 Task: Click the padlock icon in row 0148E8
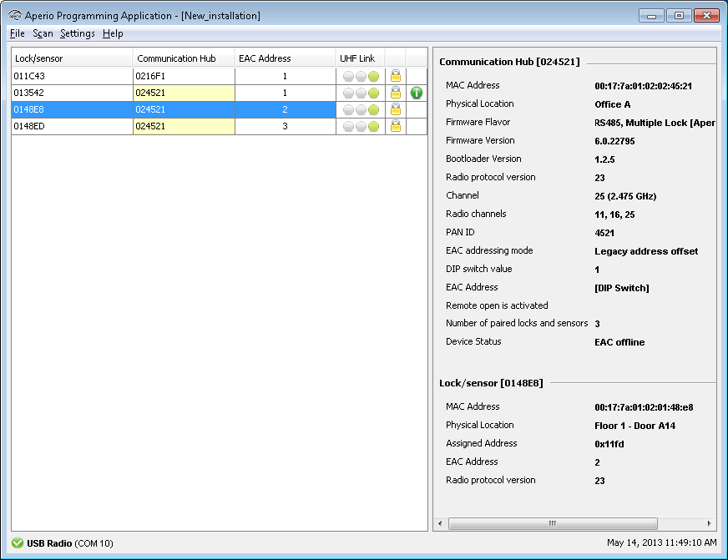396,109
